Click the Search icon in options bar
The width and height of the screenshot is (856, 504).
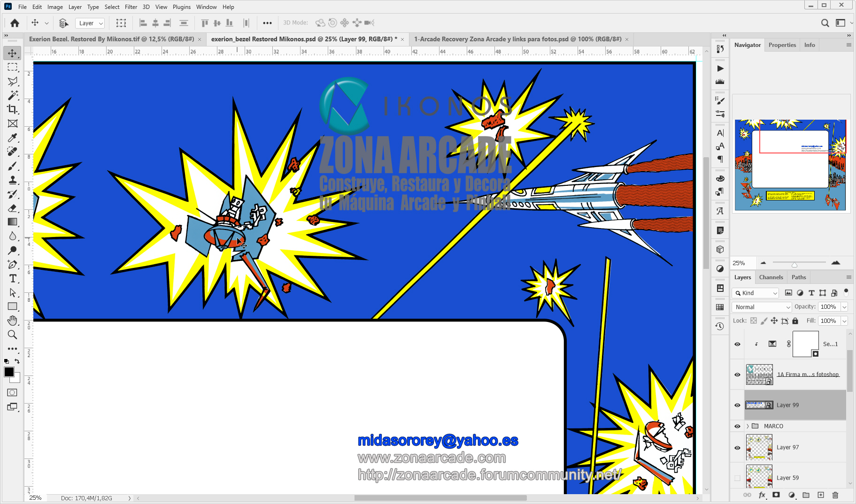[825, 23]
